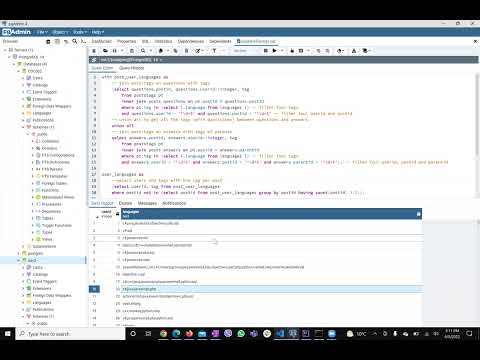The image size is (480, 360).
Task: Expand the Collations node arrow
Action: (x=33, y=141)
